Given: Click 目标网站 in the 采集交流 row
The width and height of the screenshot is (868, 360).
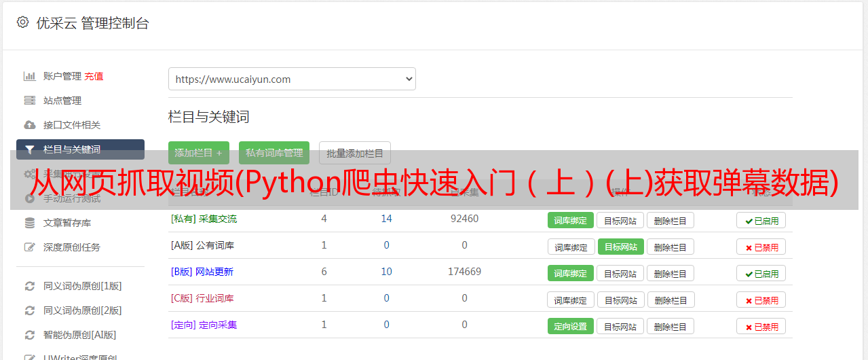Looking at the screenshot, I should coord(620,220).
